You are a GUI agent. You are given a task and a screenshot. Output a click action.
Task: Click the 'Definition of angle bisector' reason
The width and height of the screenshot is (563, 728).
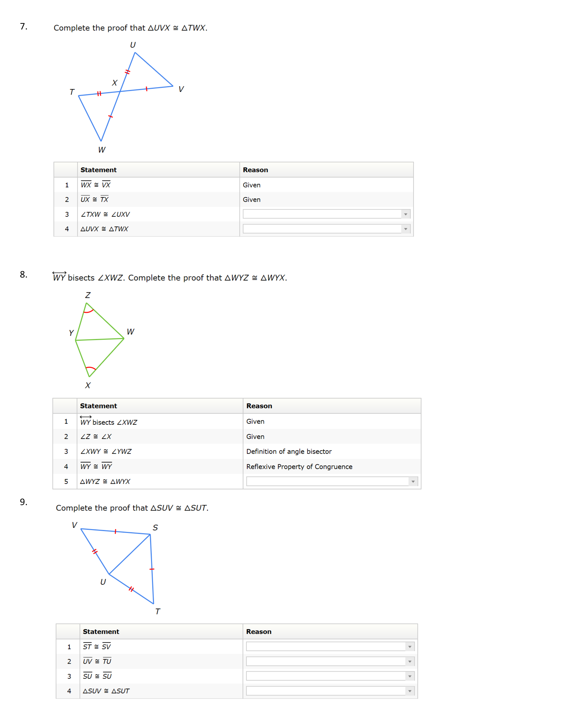(x=289, y=452)
